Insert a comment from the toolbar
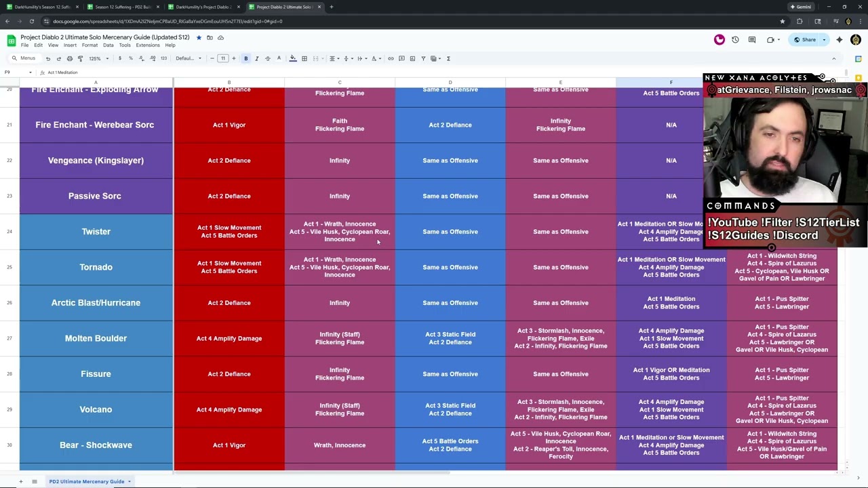The width and height of the screenshot is (868, 488). 401,58
